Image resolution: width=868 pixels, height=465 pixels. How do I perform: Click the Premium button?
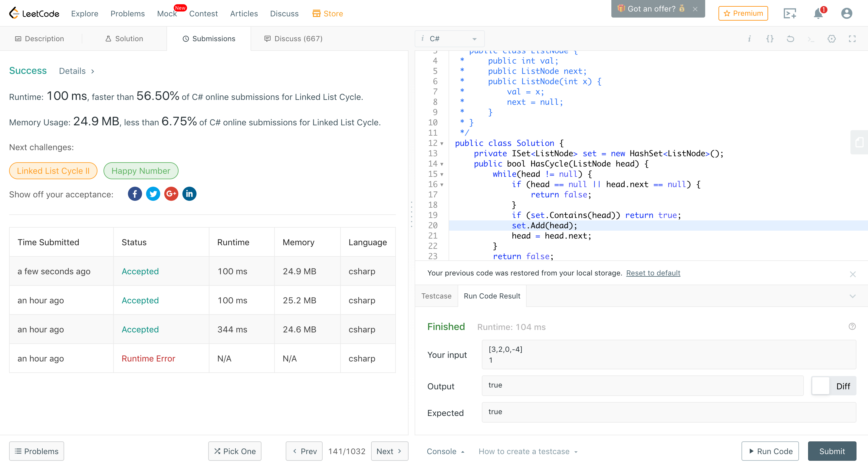(743, 14)
